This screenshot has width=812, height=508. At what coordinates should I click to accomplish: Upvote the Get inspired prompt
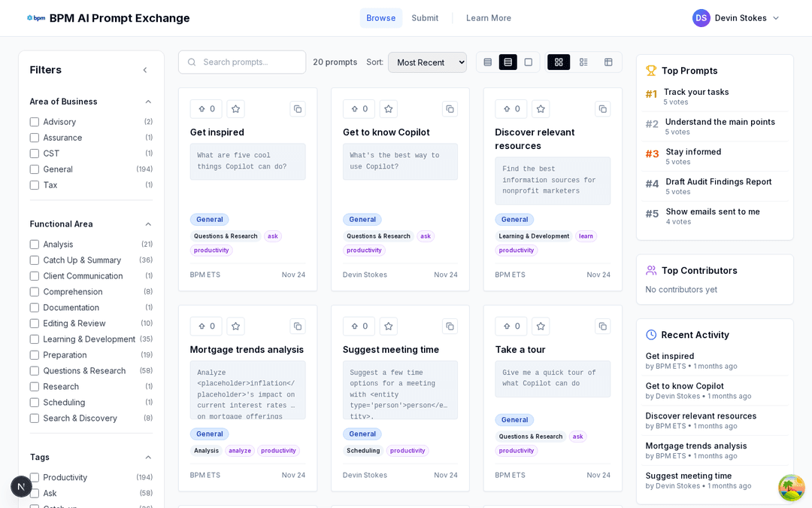coord(205,108)
